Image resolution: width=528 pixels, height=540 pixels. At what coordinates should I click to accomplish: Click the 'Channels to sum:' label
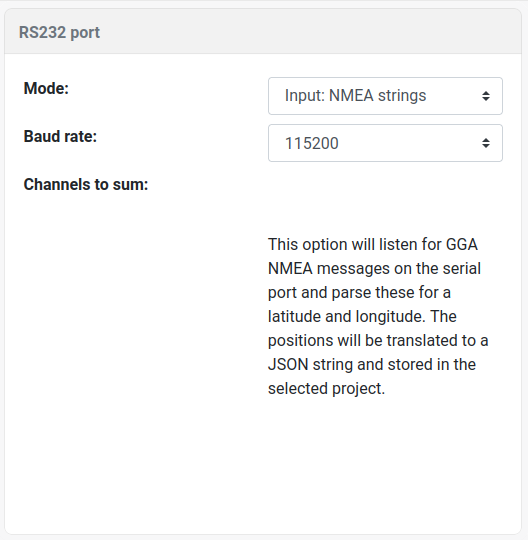pos(86,185)
